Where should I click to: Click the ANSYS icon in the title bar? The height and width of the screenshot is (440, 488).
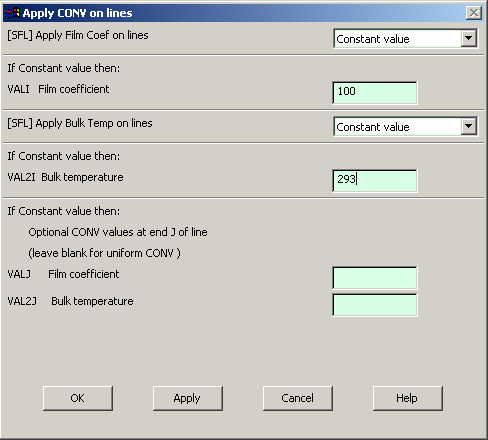pyautogui.click(x=14, y=13)
